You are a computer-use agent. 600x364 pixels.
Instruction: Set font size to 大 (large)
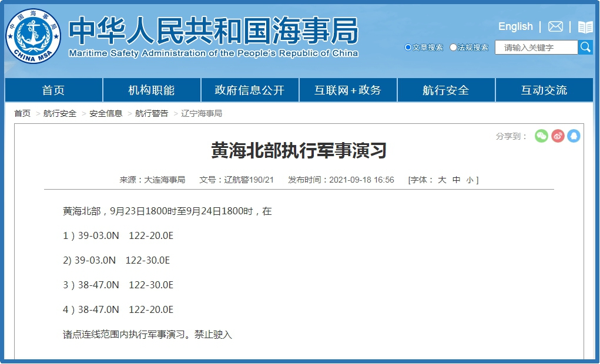coord(442,180)
